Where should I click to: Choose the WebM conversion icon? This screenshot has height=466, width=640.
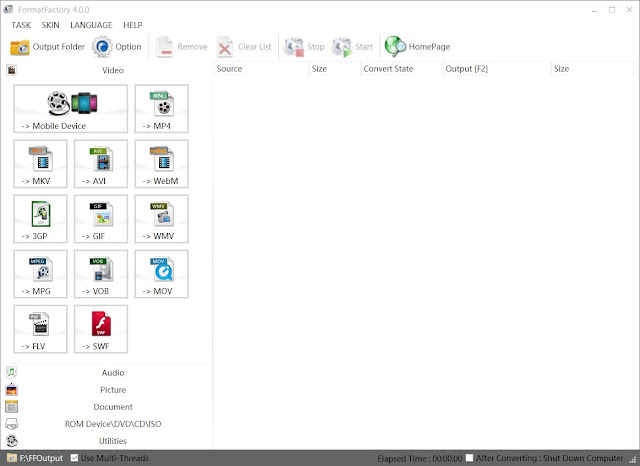click(162, 164)
